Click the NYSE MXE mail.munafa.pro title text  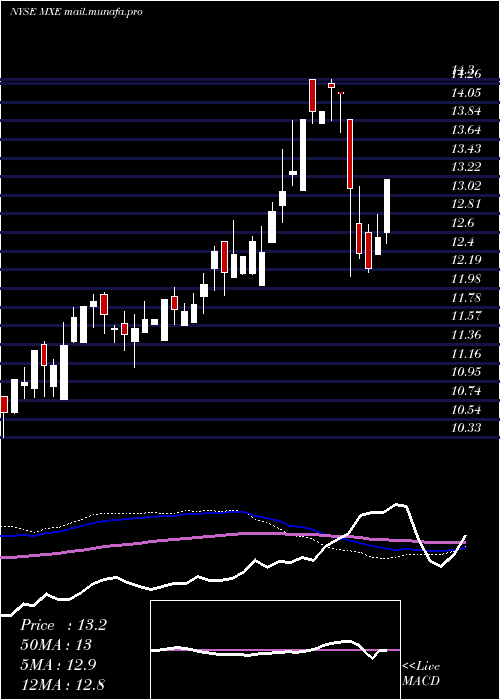[76, 12]
